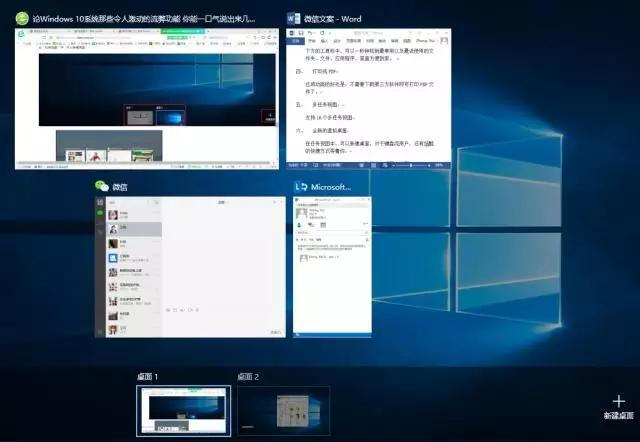640x442 pixels.
Task: Click the 新建桌面 label
Action: (618, 415)
